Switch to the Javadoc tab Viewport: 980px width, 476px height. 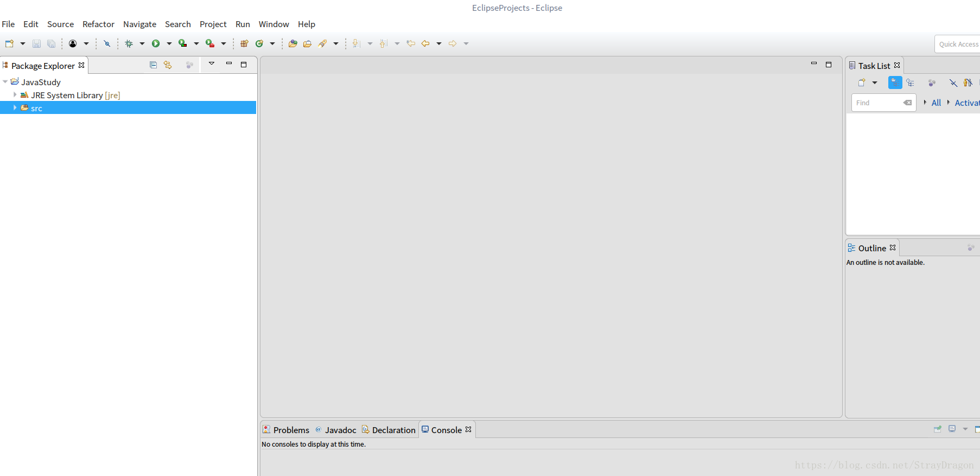tap(336, 430)
